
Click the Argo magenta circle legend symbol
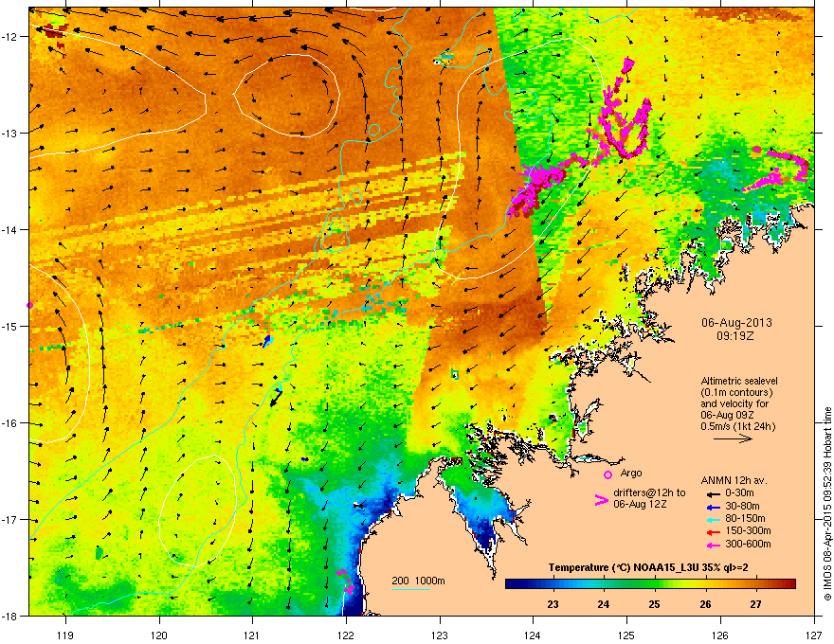(x=607, y=474)
